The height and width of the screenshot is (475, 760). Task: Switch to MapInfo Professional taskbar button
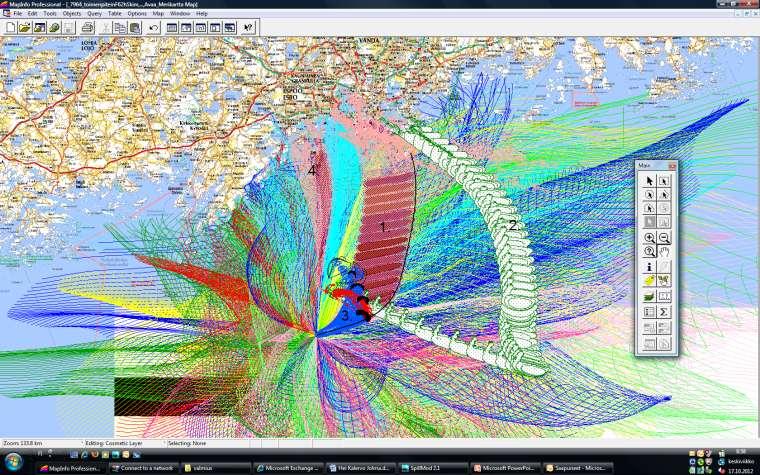[70, 468]
